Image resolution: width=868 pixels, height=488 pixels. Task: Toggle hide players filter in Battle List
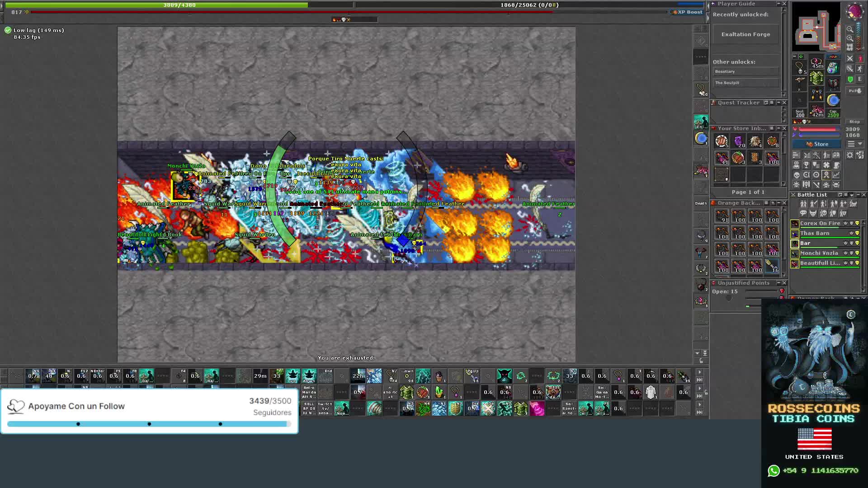(x=803, y=203)
